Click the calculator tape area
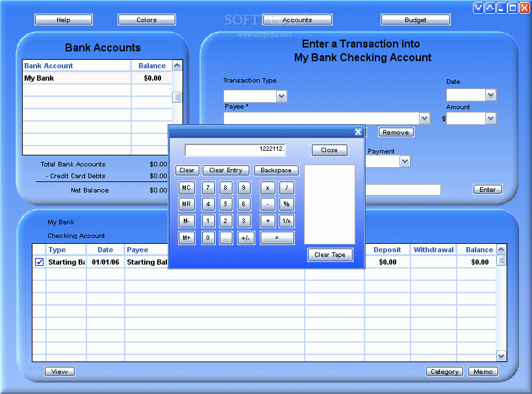The width and height of the screenshot is (532, 394). coord(330,204)
